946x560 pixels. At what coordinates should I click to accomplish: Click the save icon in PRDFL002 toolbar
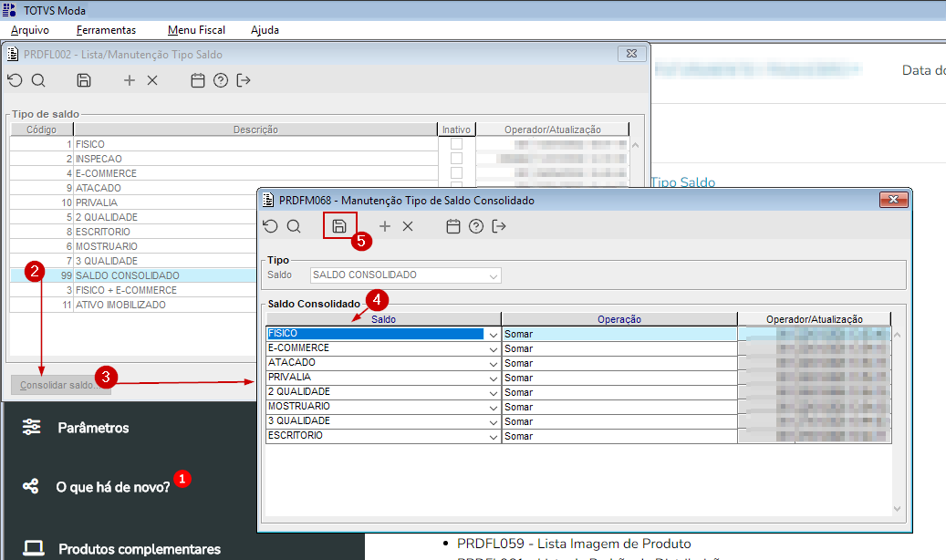[84, 80]
